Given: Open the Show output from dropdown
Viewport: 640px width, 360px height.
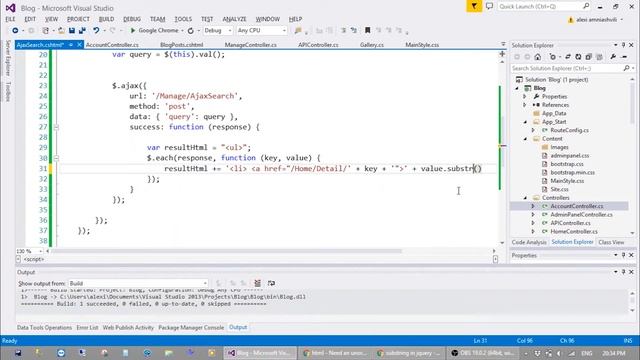Looking at the screenshot, I should coord(138,283).
